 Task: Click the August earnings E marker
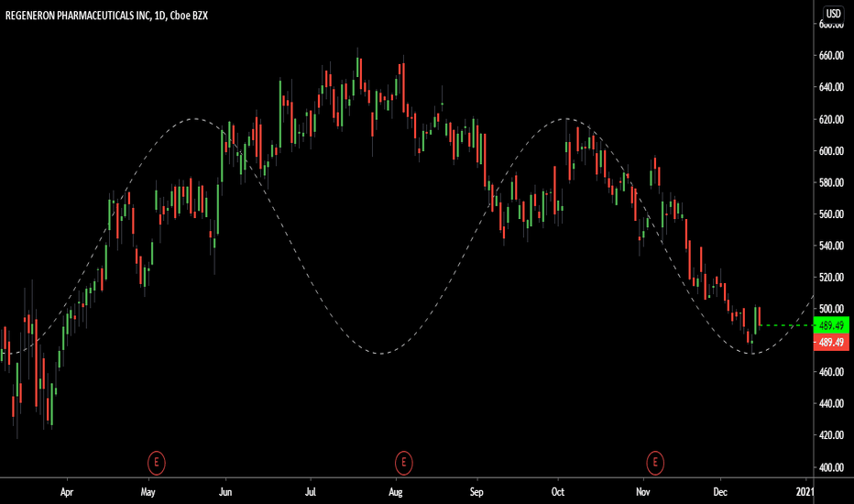click(x=403, y=463)
